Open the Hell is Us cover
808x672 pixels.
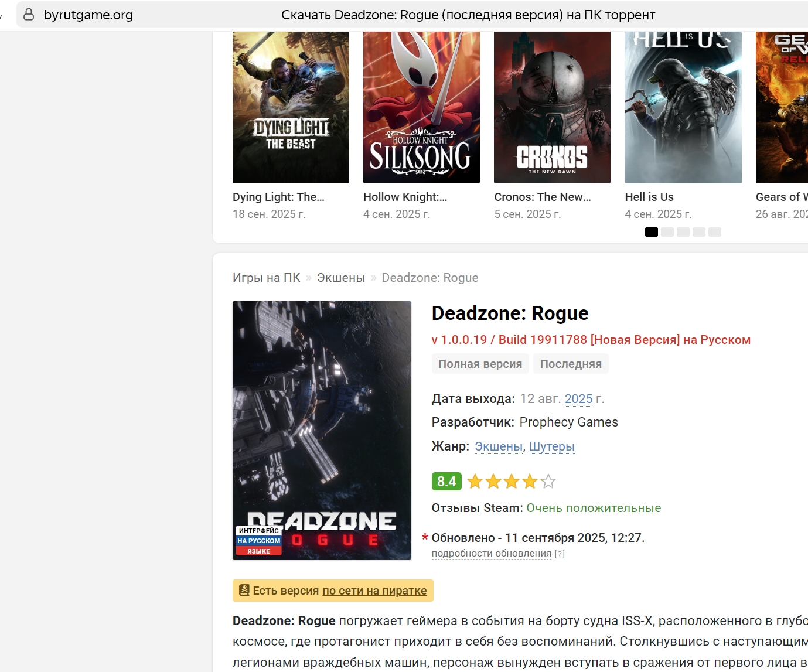pyautogui.click(x=683, y=107)
